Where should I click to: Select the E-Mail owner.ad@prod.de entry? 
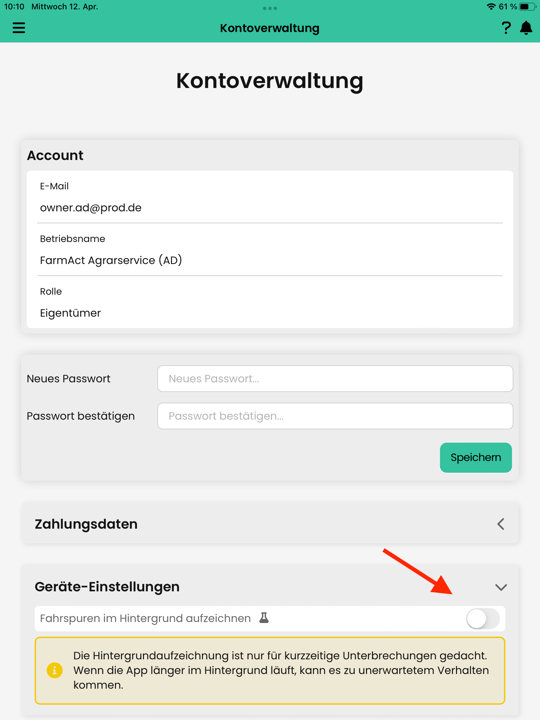click(x=270, y=198)
